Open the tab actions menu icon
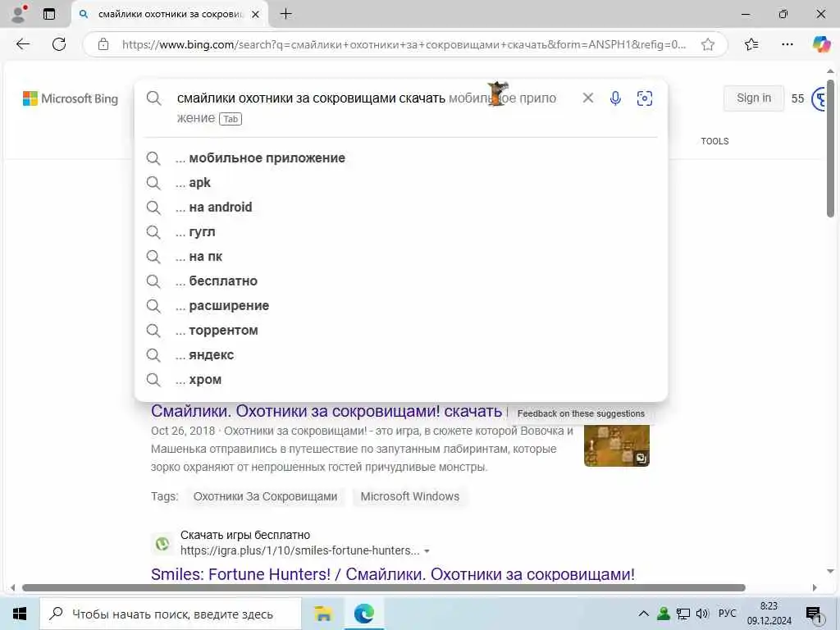 coord(49,15)
